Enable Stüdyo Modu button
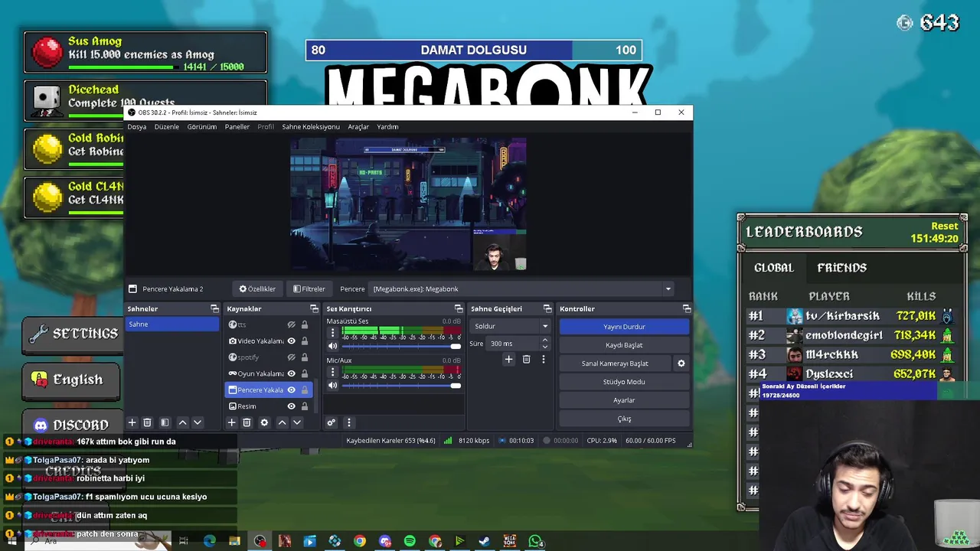 coord(624,382)
